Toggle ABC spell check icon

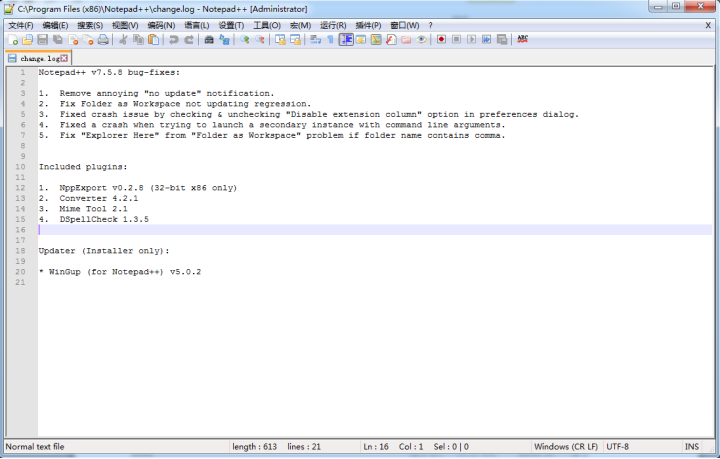pyautogui.click(x=523, y=40)
